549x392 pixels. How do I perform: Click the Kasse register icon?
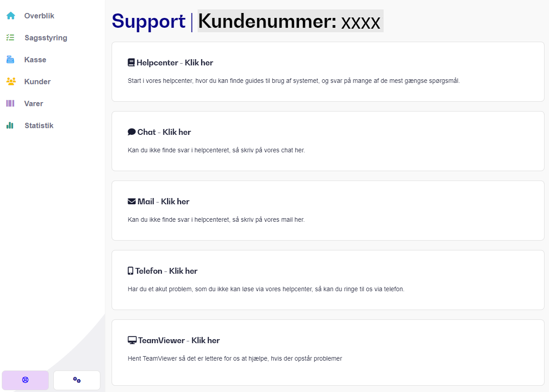click(10, 60)
